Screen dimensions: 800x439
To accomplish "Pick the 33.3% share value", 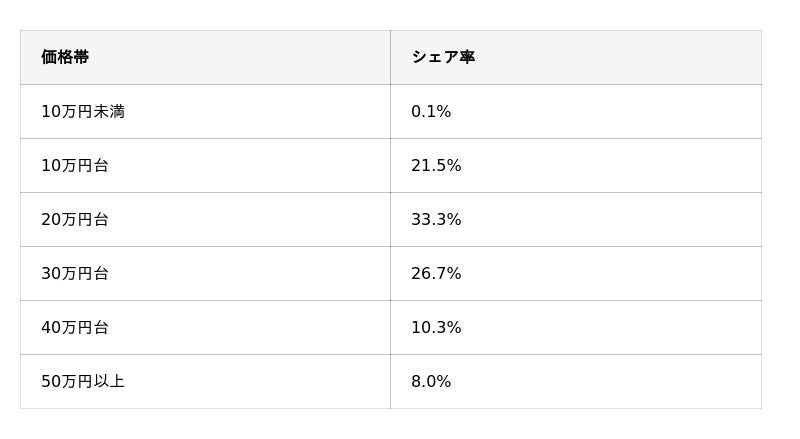I will [x=436, y=219].
